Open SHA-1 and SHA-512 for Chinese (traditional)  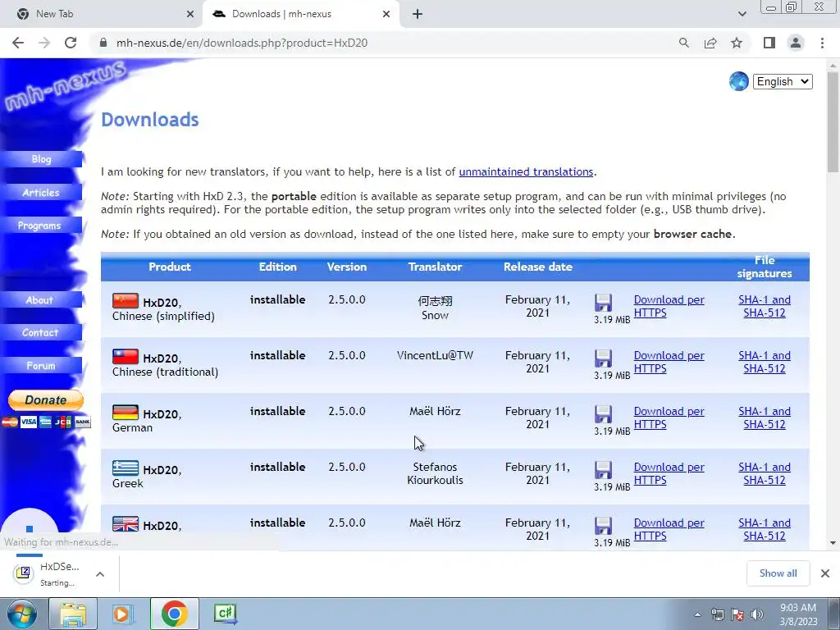click(x=765, y=362)
